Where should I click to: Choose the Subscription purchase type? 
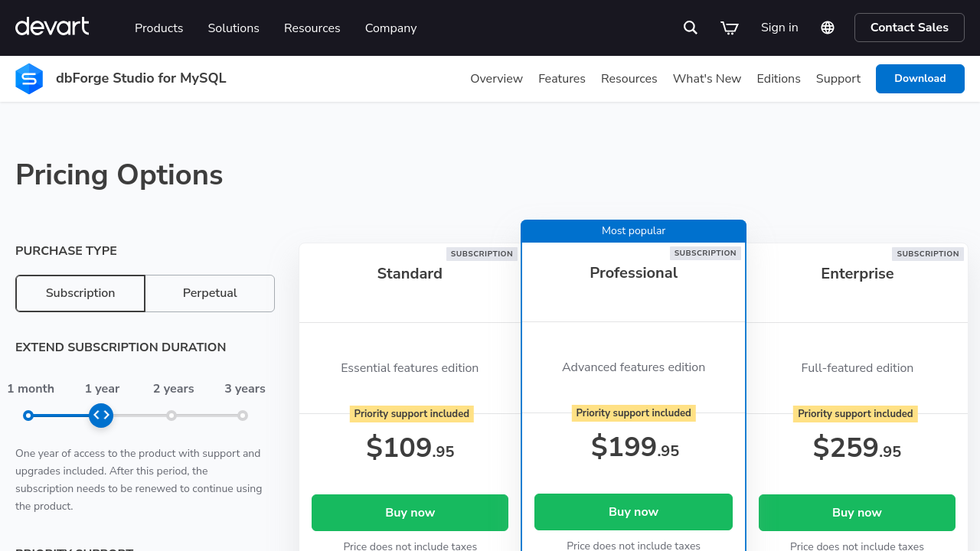tap(80, 293)
